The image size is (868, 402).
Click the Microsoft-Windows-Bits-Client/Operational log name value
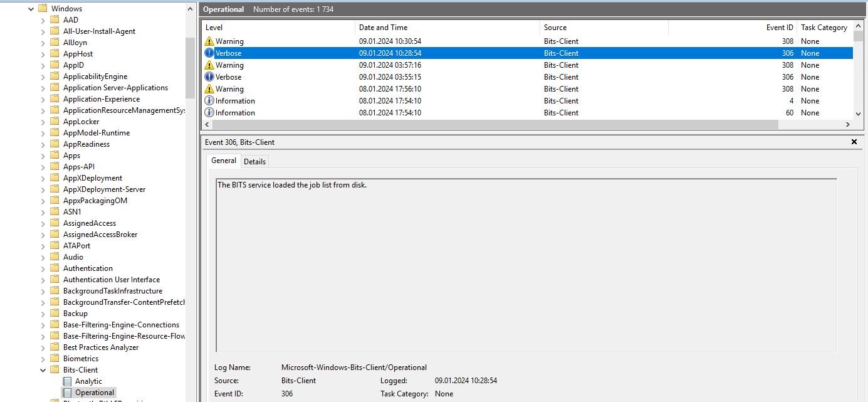click(354, 368)
